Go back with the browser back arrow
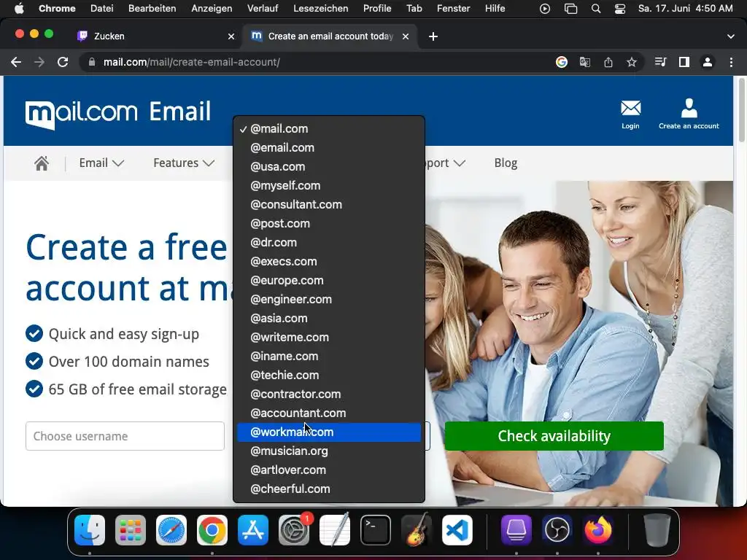This screenshot has height=560, width=747. coord(16,62)
